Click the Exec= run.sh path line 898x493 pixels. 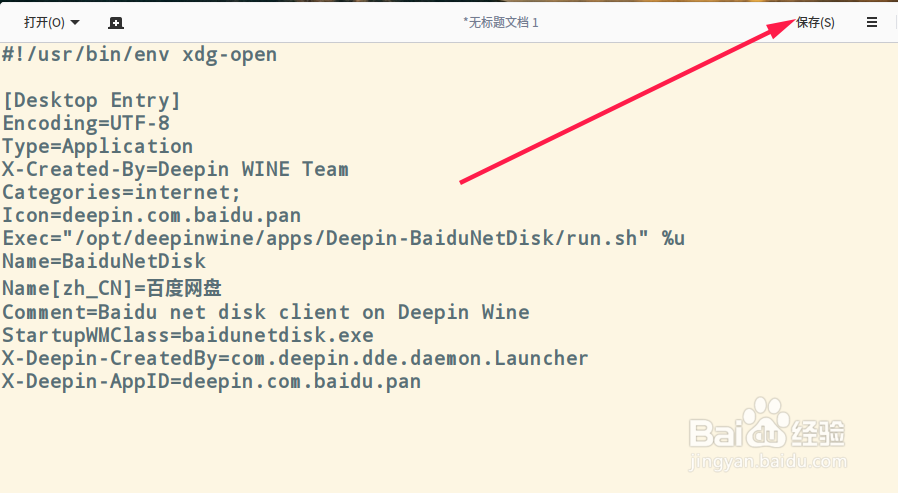pyautogui.click(x=344, y=238)
